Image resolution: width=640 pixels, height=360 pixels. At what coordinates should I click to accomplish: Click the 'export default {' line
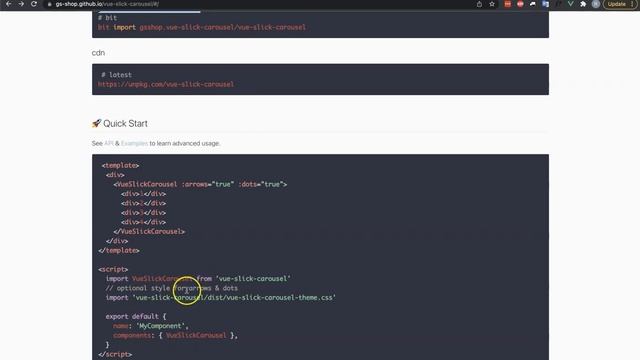pos(136,316)
